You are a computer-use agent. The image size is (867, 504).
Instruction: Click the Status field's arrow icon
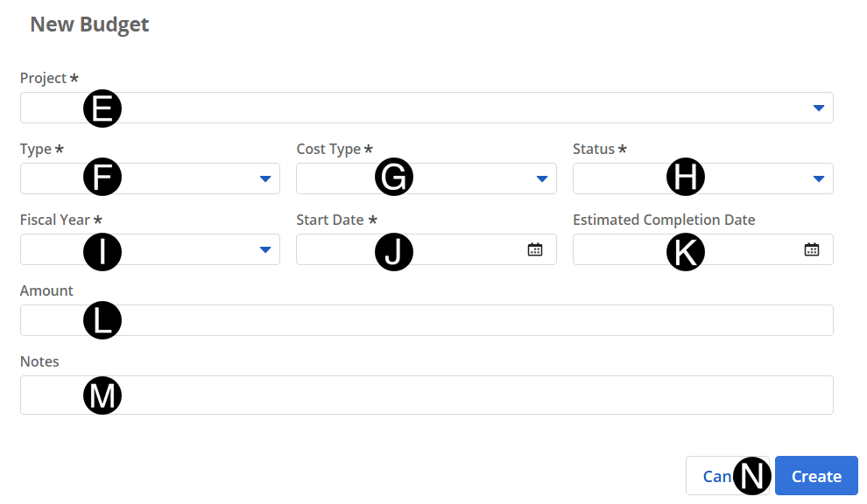[x=818, y=178]
